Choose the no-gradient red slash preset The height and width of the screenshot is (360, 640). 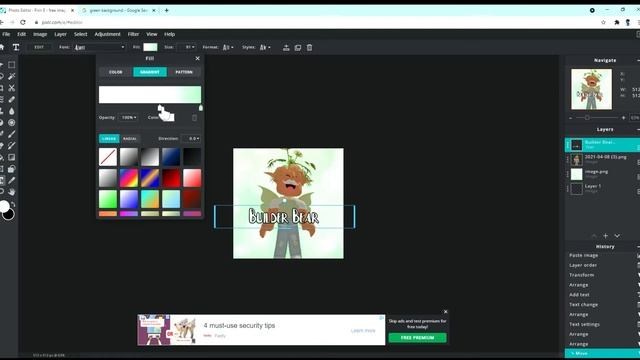[108, 157]
